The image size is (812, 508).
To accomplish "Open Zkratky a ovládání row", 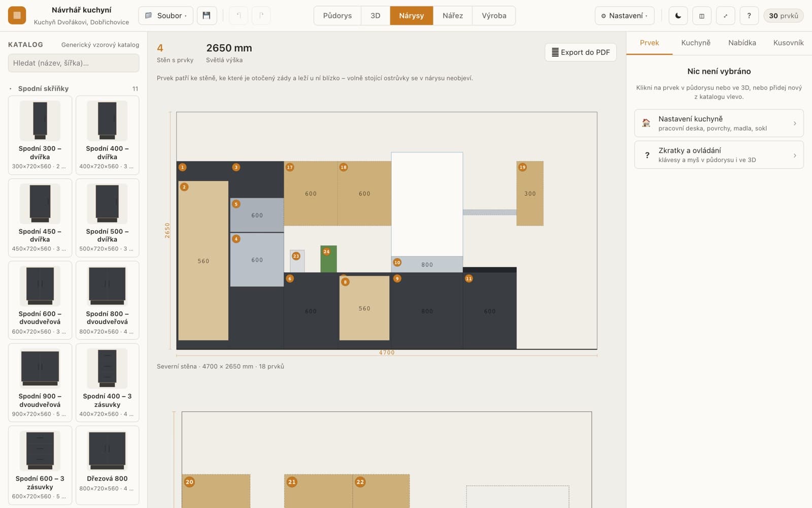I will tap(719, 155).
